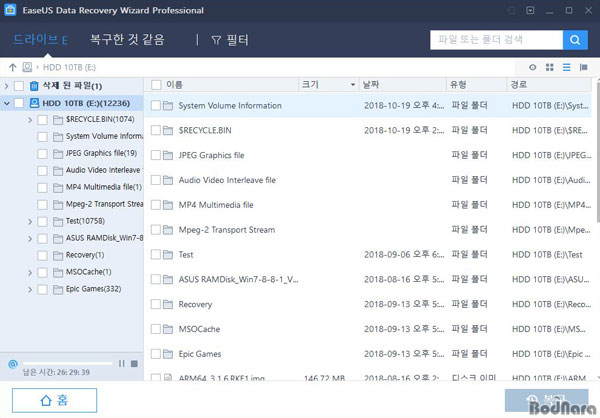The width and height of the screenshot is (600, 418).
Task: Click folder icon of MSOCache list row
Action: pyautogui.click(x=168, y=329)
